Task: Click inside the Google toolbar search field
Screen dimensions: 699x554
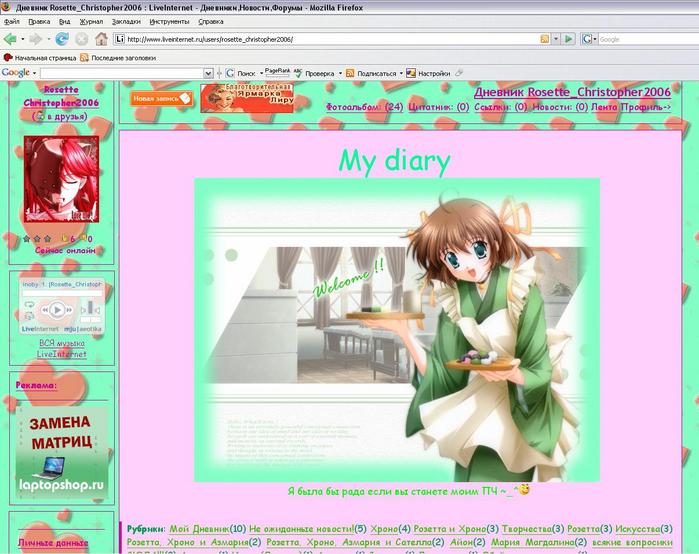Action: point(122,73)
